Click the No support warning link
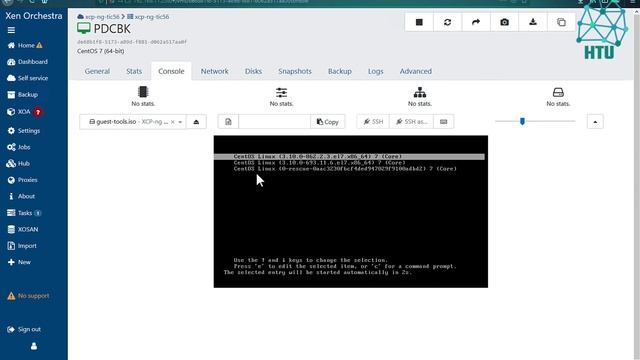Screen dimensions: 640x360 (x=28, y=296)
